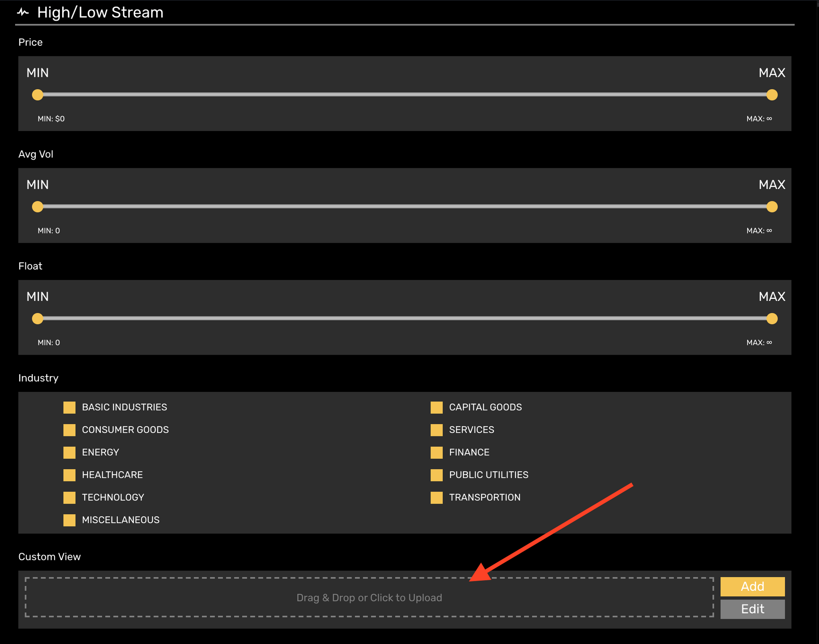819x644 pixels.
Task: Toggle the Transportion checkbox
Action: tap(437, 497)
